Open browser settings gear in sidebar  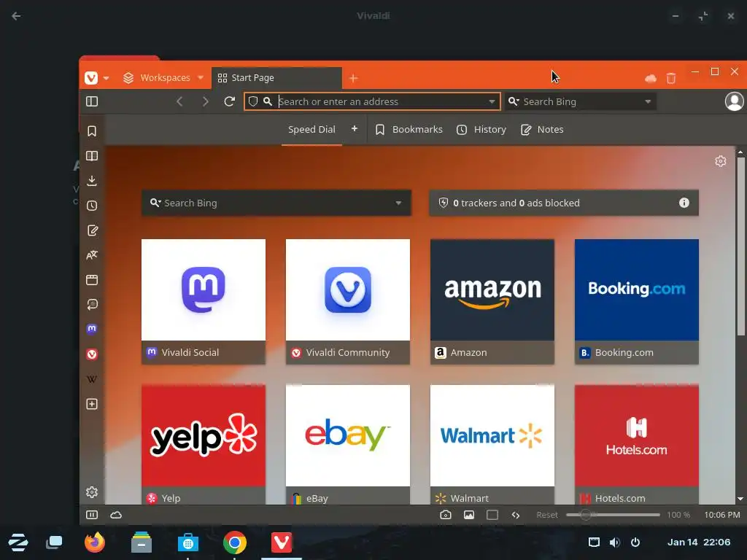[x=92, y=492]
